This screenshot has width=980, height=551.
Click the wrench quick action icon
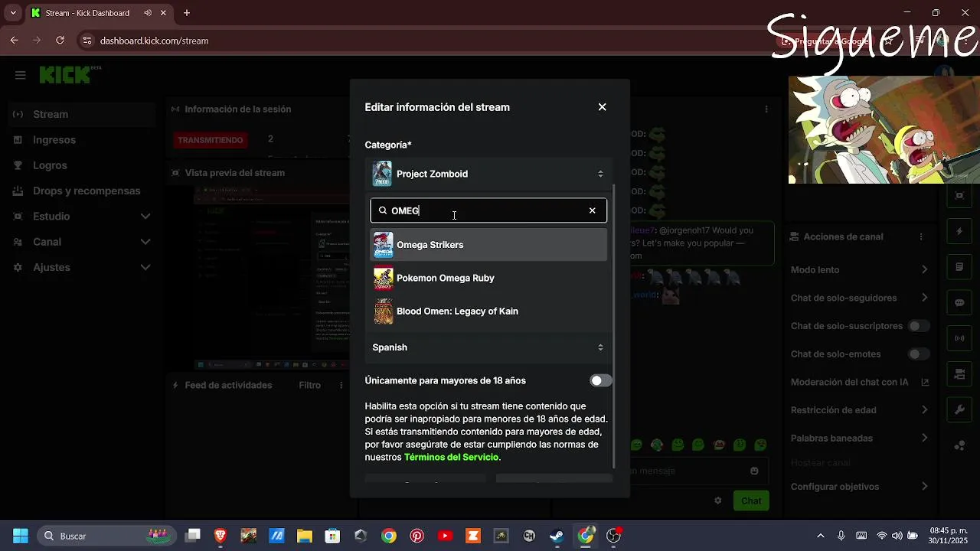click(959, 409)
